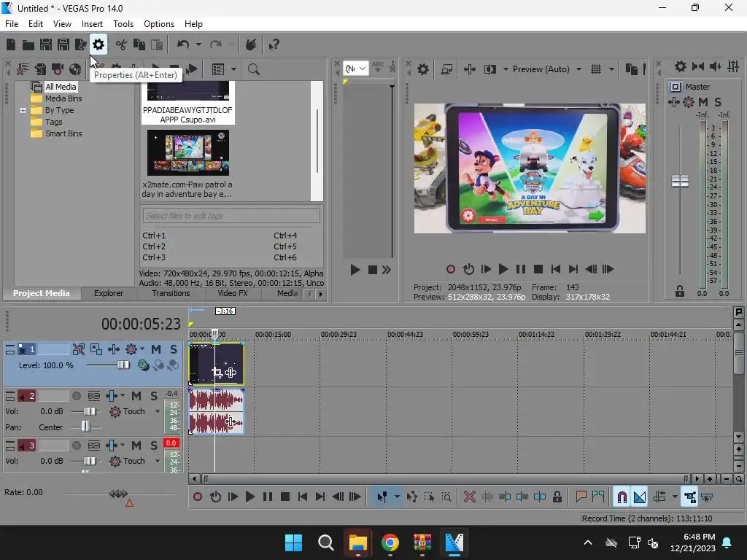Image resolution: width=747 pixels, height=560 pixels.
Task: Play the timeline from transport bar
Action: click(x=249, y=497)
